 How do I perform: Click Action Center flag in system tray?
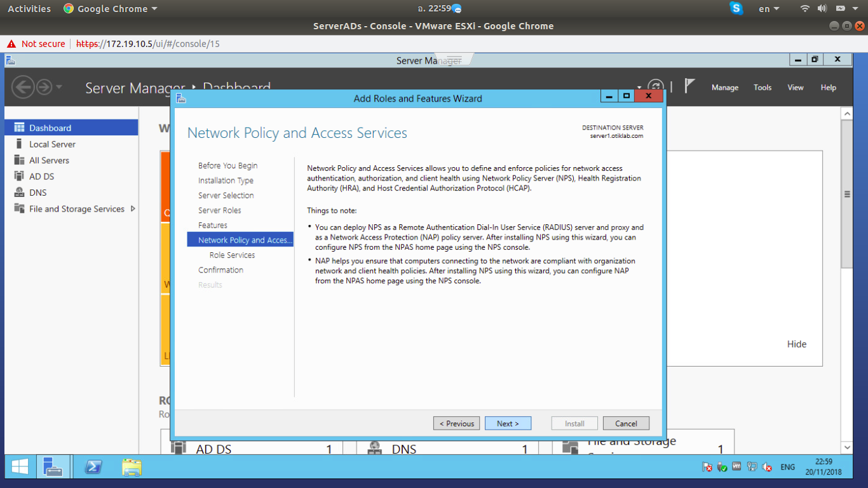(x=707, y=467)
